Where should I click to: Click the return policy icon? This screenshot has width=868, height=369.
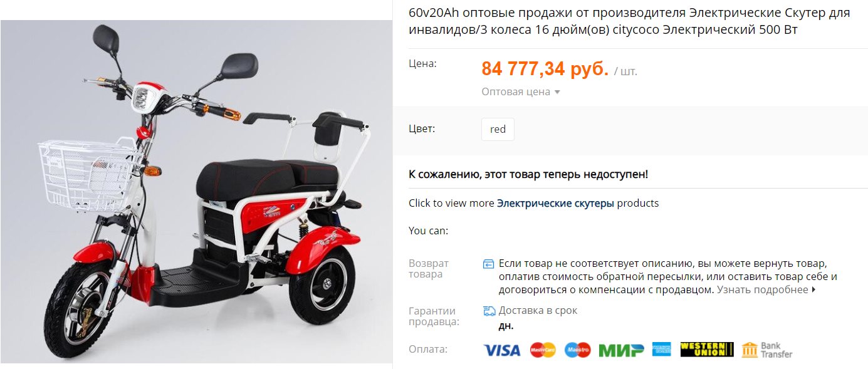click(489, 264)
